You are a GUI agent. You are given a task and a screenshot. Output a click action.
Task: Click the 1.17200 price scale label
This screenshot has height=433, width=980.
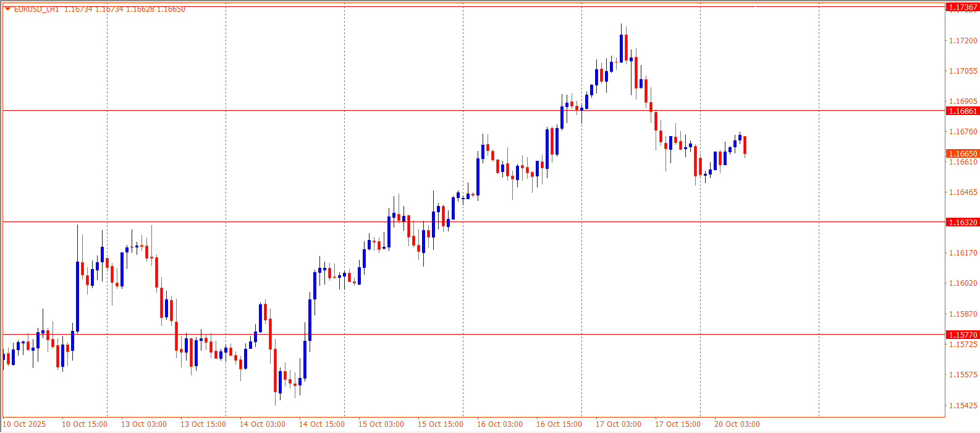click(x=963, y=41)
